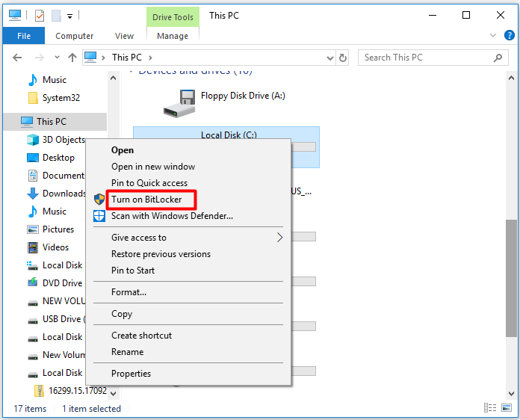Open the File tab
Viewport: 520px width, 420px height.
24,36
